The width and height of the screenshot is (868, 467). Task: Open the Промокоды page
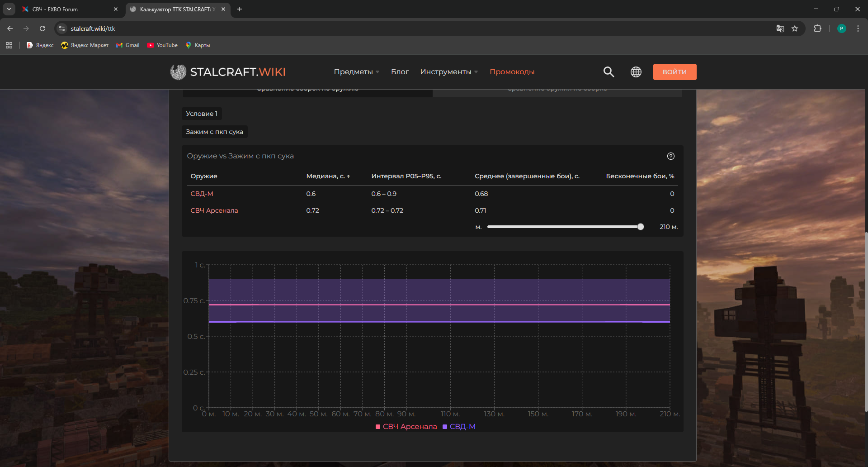coord(512,72)
